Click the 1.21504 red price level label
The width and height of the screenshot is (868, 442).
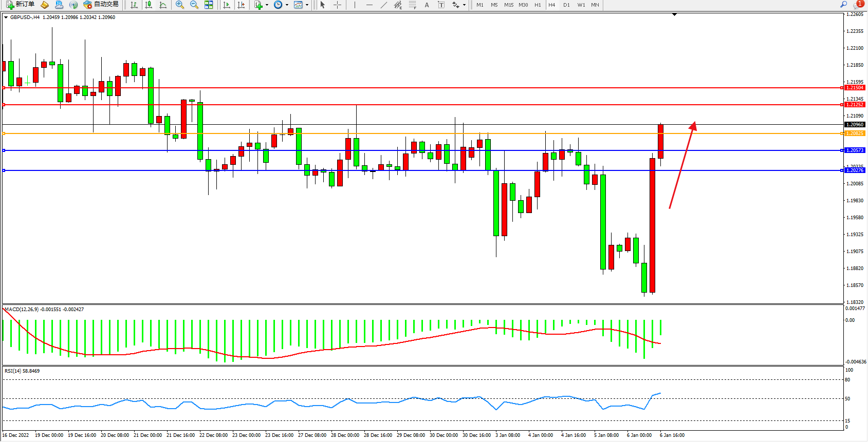855,88
